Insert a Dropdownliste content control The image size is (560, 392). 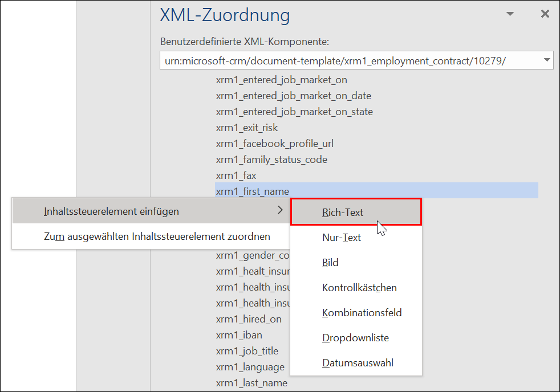click(x=355, y=338)
